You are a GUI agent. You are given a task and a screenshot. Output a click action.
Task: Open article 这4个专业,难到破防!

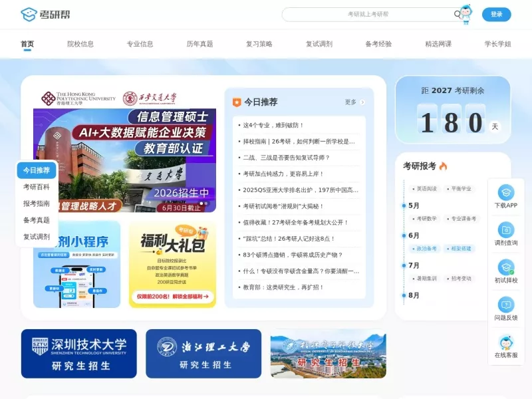(273, 125)
